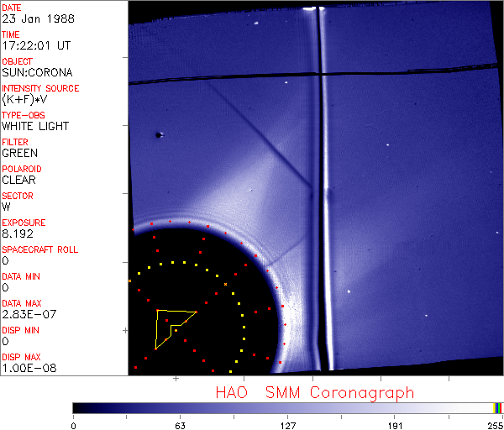Viewport: 504px width, 430px height.
Task: Click the time value 17:22:01 UT
Action: click(34, 45)
